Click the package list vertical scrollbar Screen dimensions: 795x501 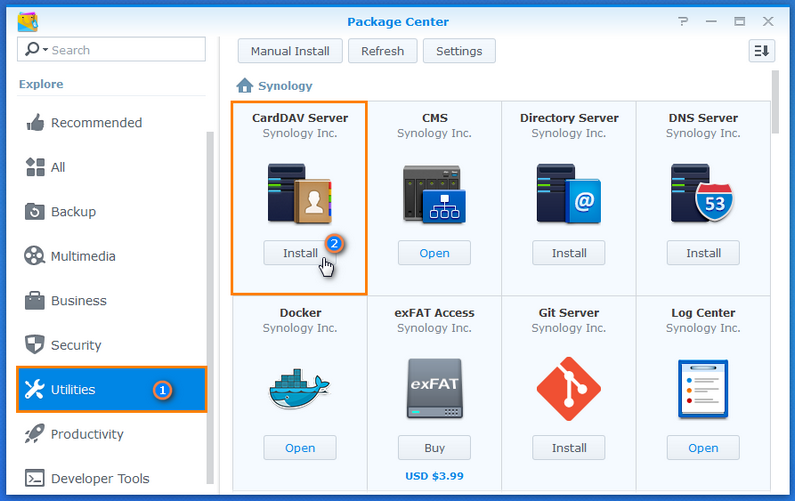coord(775,101)
